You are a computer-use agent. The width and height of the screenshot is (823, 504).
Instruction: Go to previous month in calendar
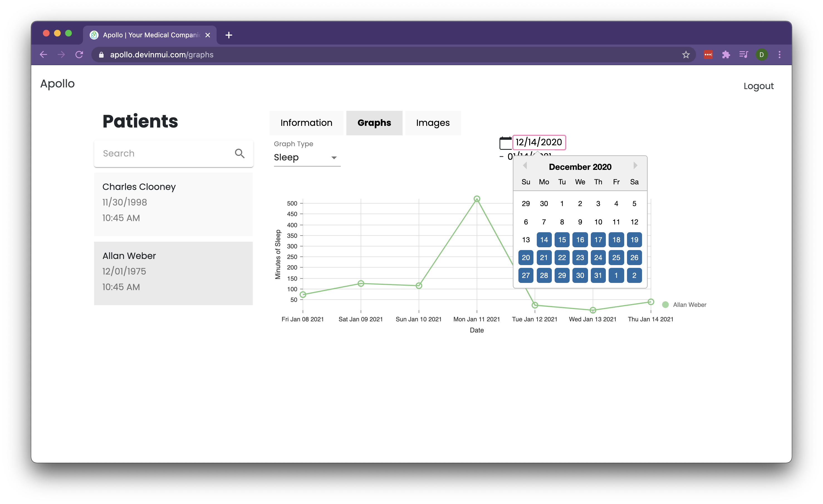click(525, 166)
